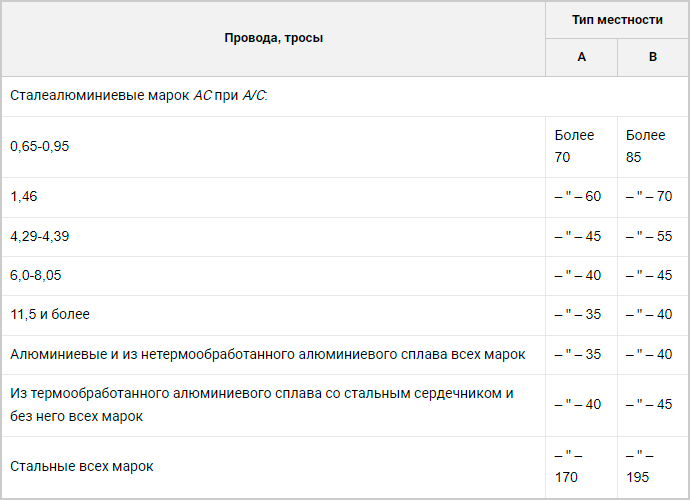Select the 195 cell for steel wires

click(639, 466)
